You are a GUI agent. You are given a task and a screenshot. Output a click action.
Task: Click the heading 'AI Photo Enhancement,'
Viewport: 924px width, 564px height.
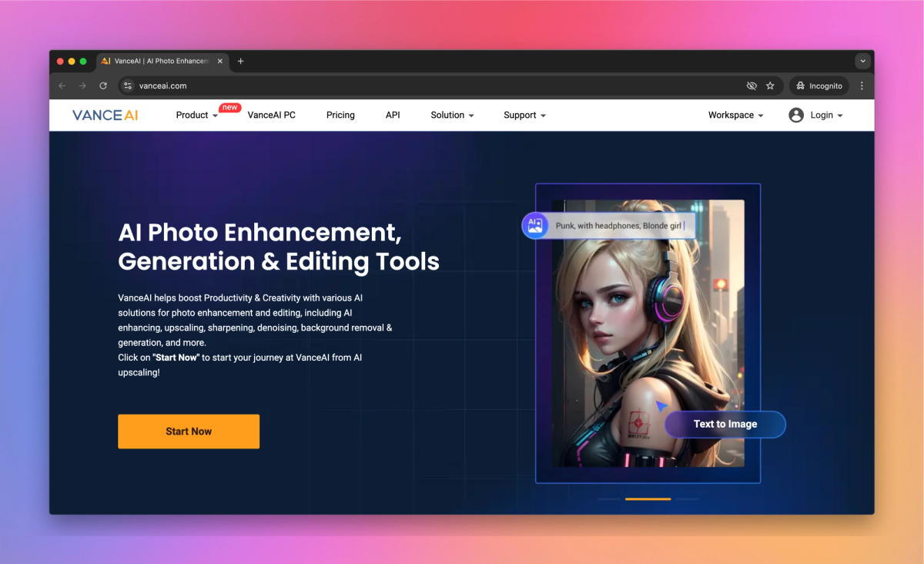click(x=259, y=232)
